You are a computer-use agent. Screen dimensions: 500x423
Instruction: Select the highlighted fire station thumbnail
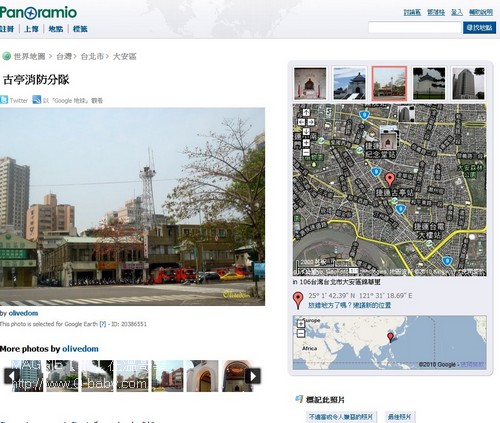389,83
